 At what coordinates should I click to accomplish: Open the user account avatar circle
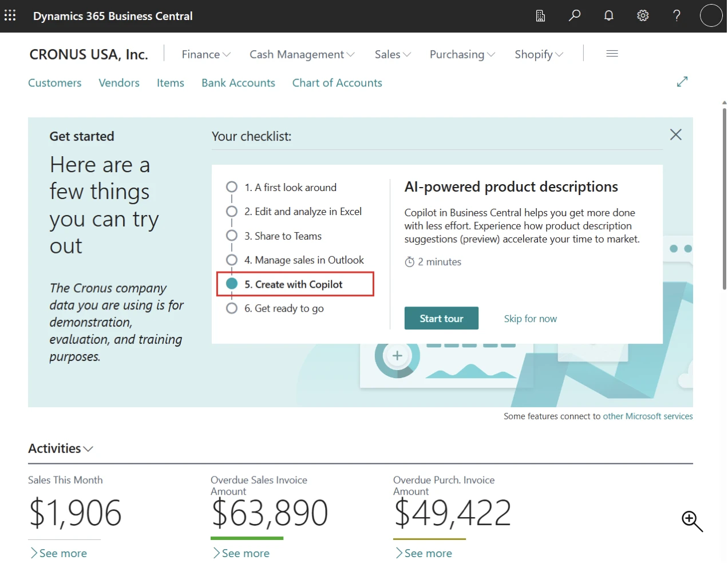[x=711, y=15]
